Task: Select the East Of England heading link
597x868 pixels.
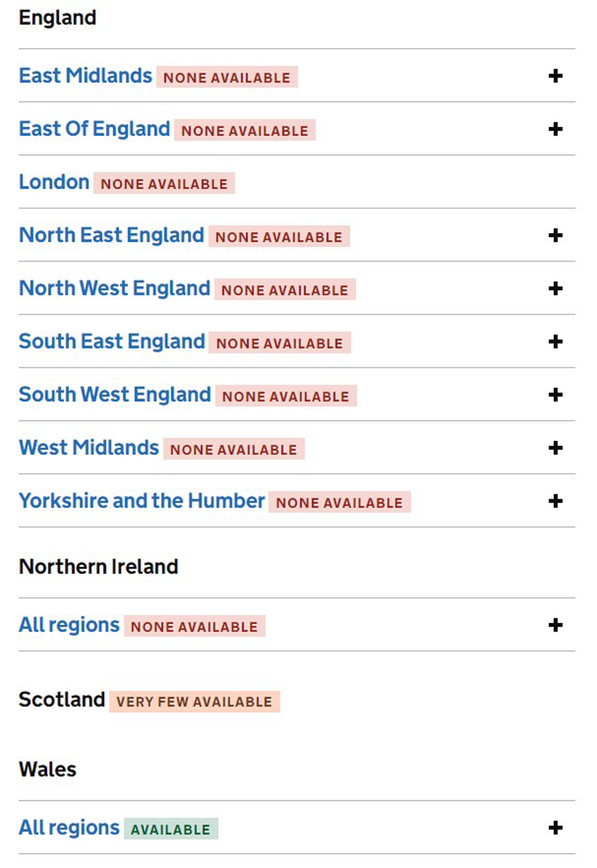Action: [95, 129]
